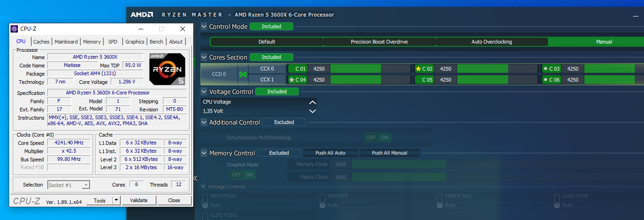The height and width of the screenshot is (220, 644).
Task: Click the dot marker on core C 03
Action: [x=545, y=69]
